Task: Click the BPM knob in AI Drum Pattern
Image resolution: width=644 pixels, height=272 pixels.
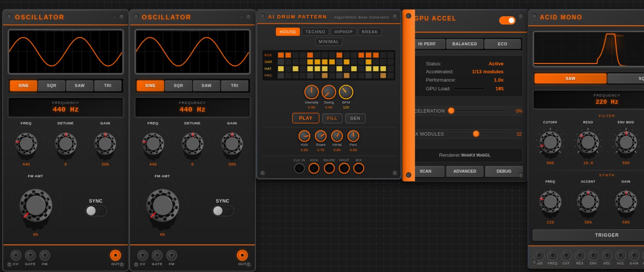Action: (346, 92)
